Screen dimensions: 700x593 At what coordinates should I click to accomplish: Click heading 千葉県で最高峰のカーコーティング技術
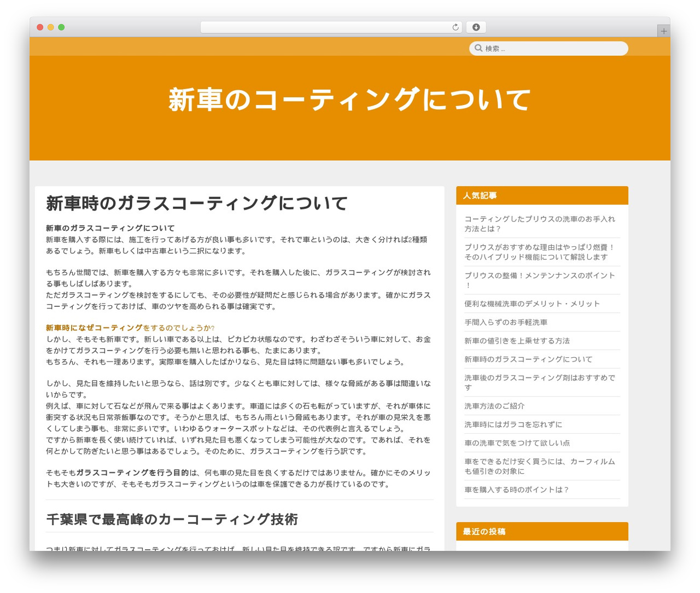point(172,519)
